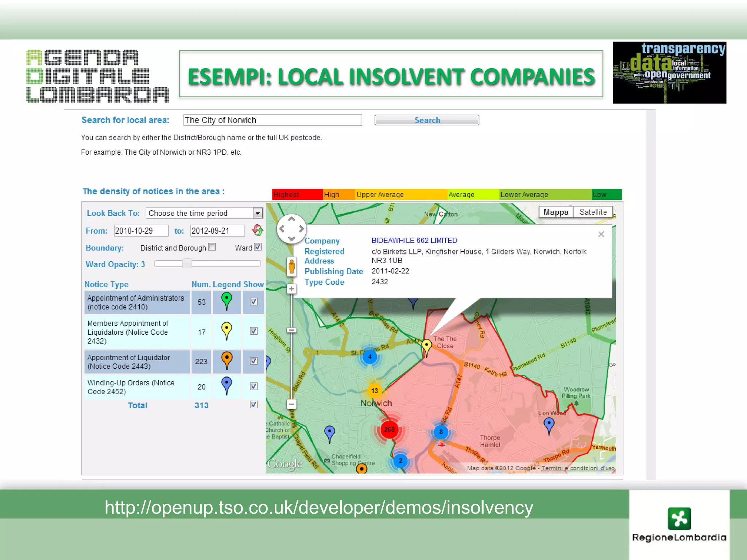Click the map zoom in plus button
The height and width of the screenshot is (560, 747).
[291, 289]
